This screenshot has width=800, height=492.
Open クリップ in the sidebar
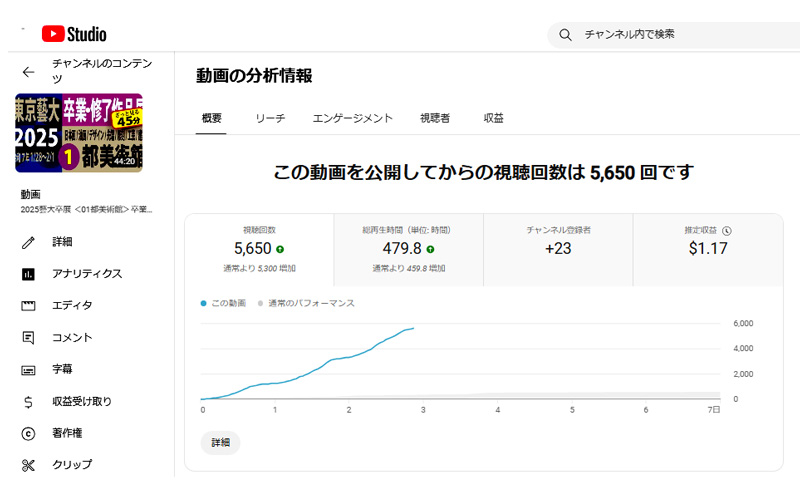pos(72,464)
